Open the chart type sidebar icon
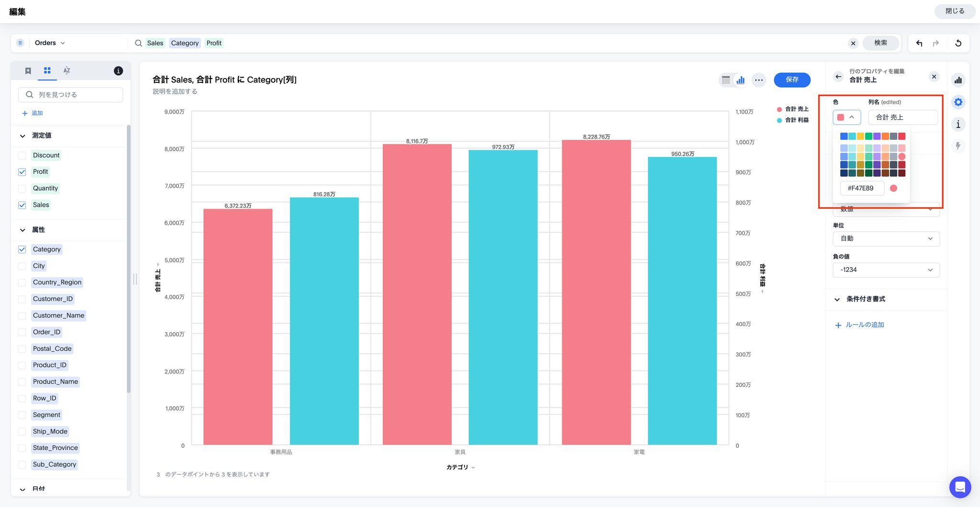This screenshot has width=980, height=507. (958, 80)
